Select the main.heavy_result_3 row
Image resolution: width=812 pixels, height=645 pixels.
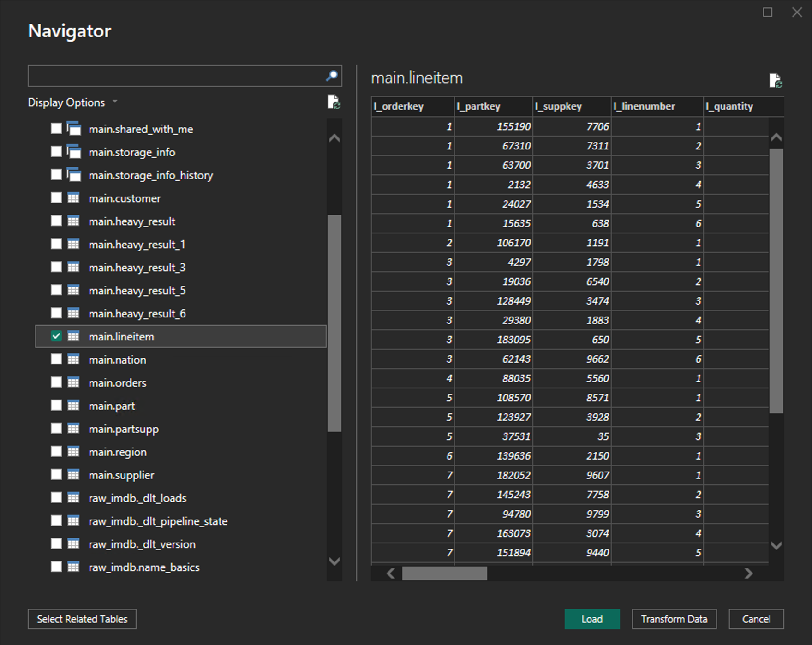click(181, 267)
